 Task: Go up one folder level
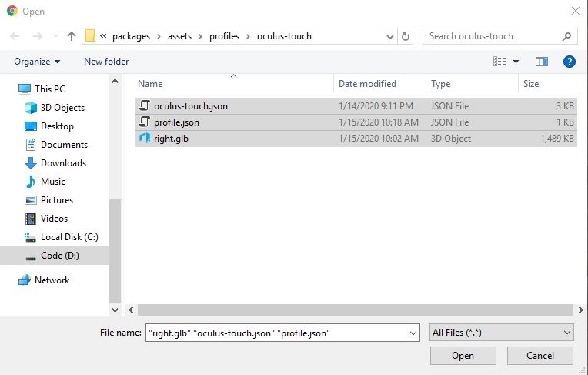(72, 36)
